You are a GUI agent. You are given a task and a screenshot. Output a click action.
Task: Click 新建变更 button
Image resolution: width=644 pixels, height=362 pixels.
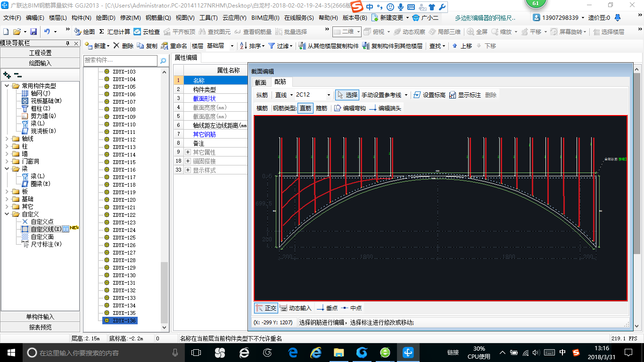tap(389, 17)
